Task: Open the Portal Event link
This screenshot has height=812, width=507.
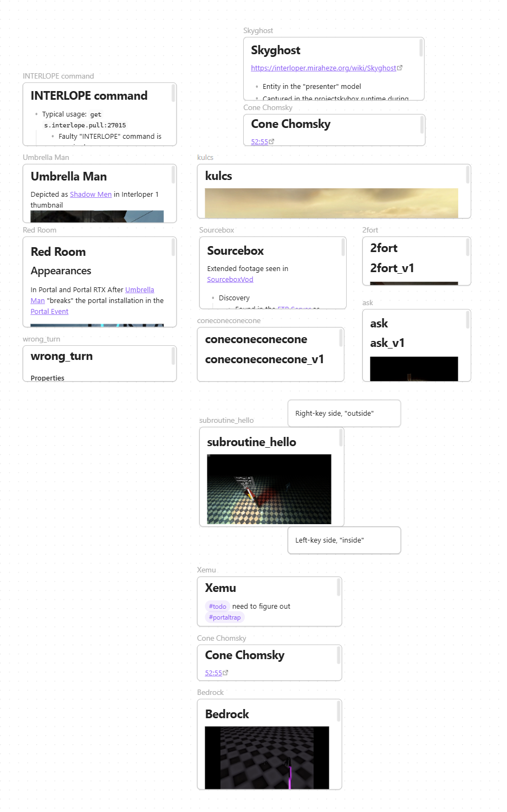Action: point(49,312)
